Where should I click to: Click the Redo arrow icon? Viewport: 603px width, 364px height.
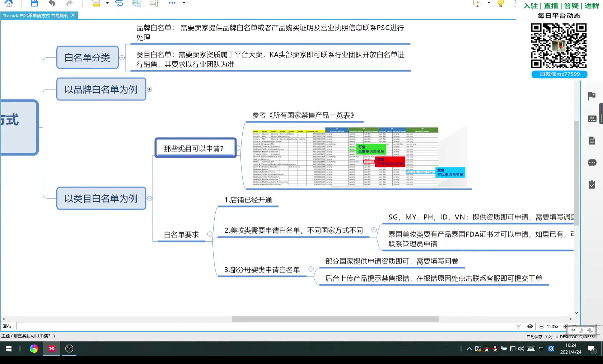(x=69, y=3)
